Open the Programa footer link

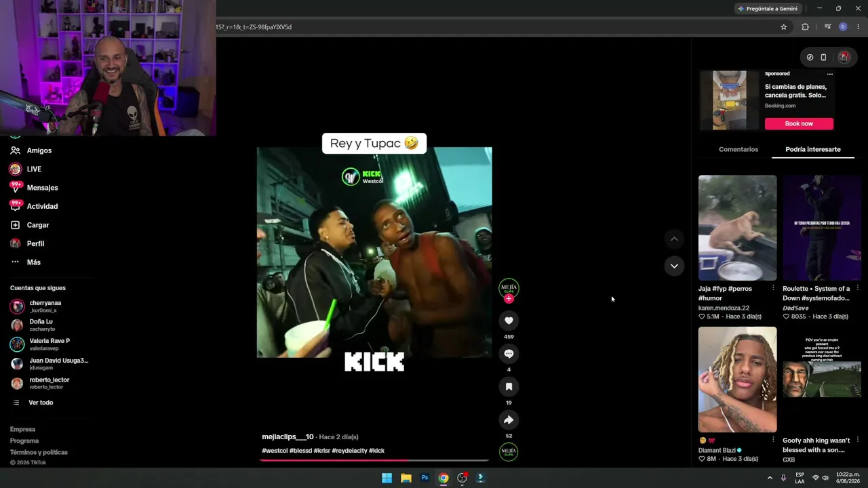coord(24,441)
